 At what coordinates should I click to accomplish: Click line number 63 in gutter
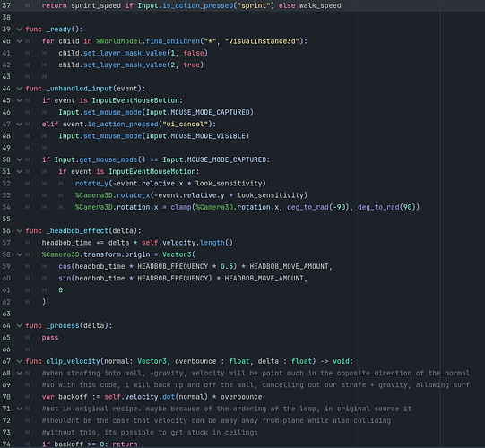6,314
